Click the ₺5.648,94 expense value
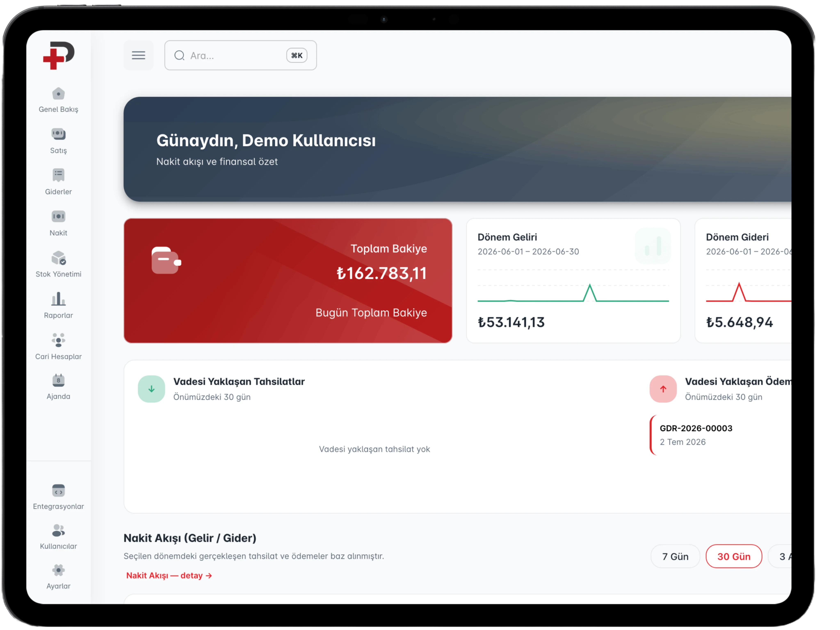The width and height of the screenshot is (840, 630). coord(739,322)
